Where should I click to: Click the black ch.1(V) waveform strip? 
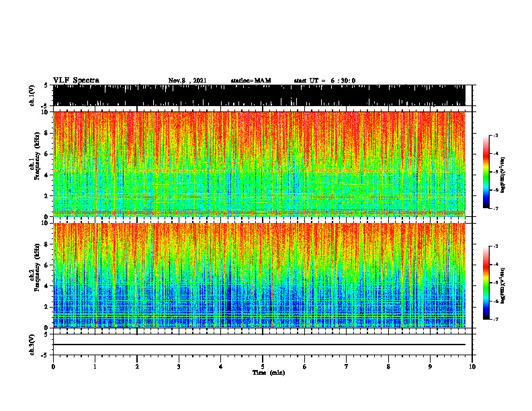coord(259,95)
